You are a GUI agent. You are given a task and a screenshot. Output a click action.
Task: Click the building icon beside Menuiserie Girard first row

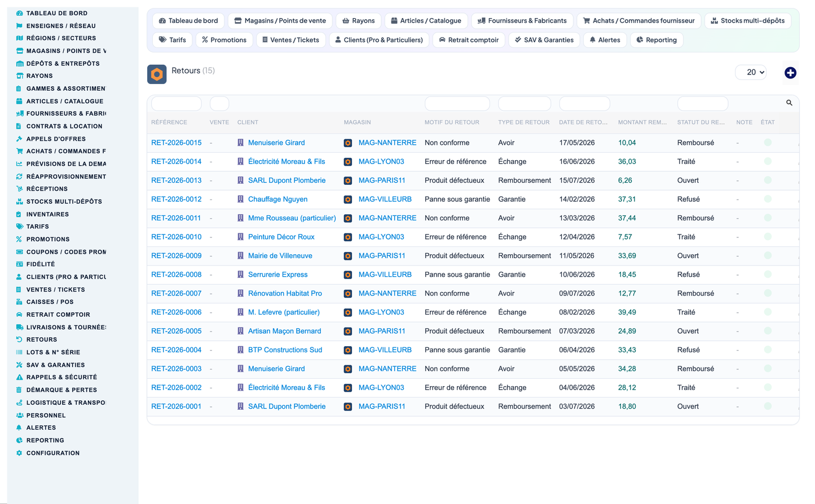pyautogui.click(x=240, y=143)
